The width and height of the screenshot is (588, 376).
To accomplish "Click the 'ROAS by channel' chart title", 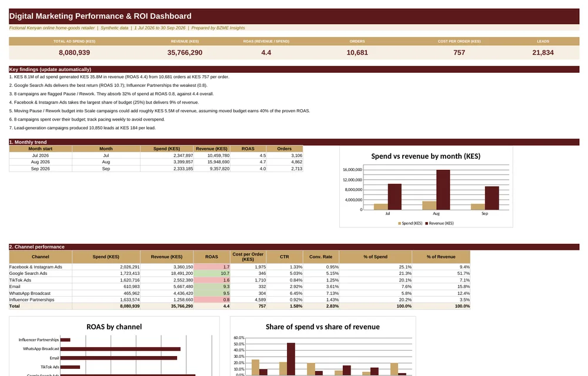I will tap(115, 327).
